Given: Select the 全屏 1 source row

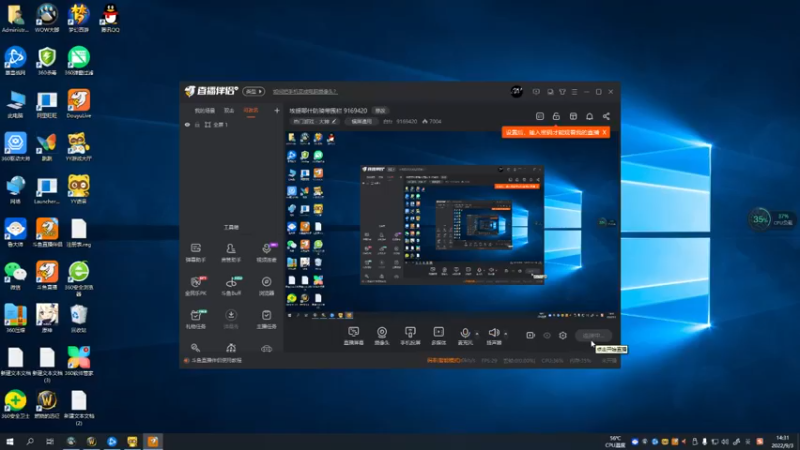Looking at the screenshot, I should tap(231, 124).
